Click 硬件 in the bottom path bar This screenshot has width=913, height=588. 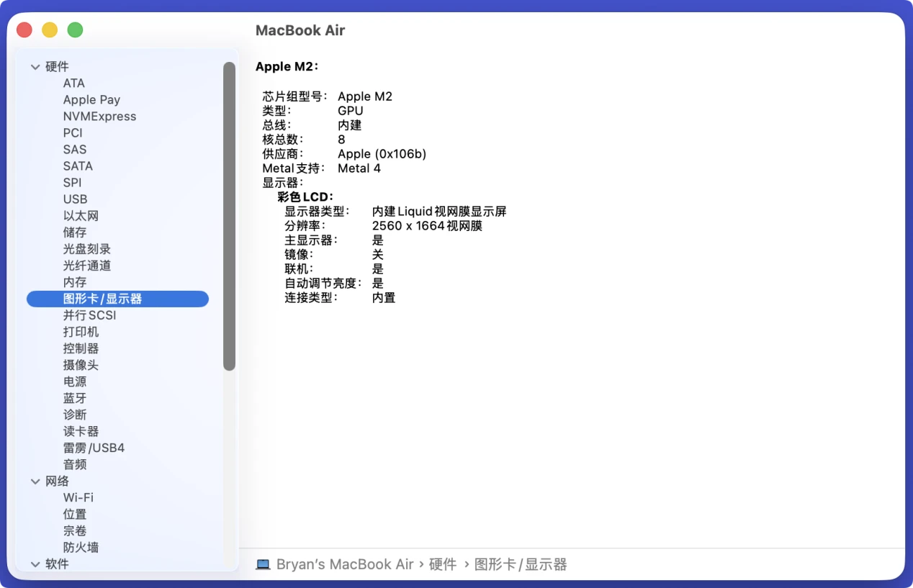coord(443,565)
